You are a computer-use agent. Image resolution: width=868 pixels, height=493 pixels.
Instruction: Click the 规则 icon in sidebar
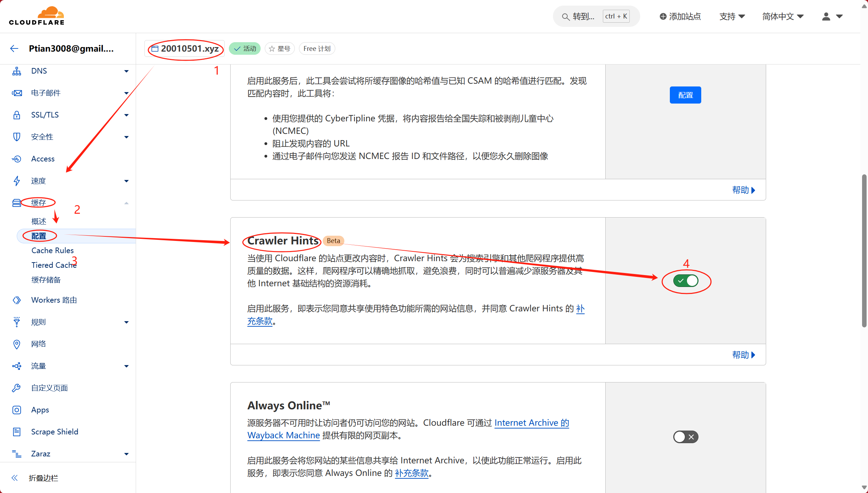[15, 322]
